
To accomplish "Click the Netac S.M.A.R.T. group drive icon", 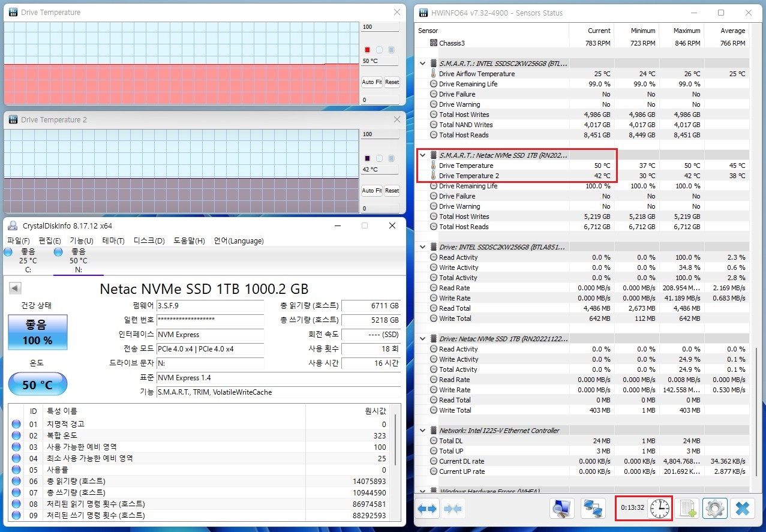I will click(434, 155).
